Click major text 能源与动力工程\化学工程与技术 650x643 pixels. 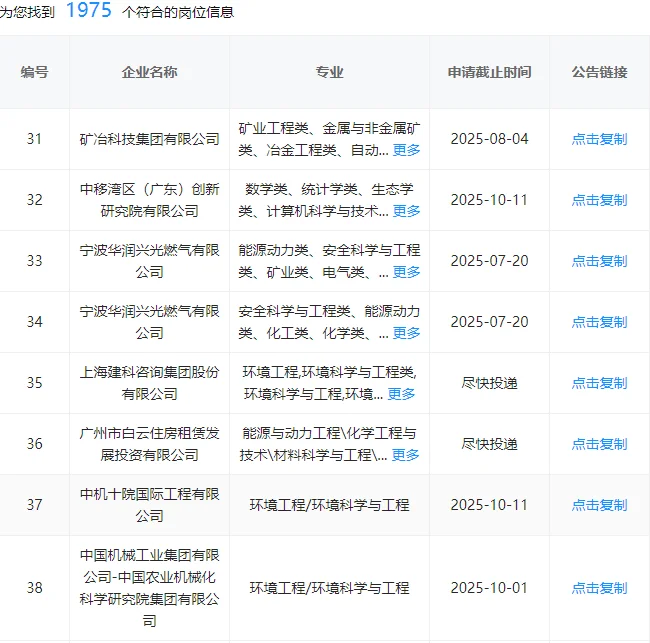[x=330, y=444]
